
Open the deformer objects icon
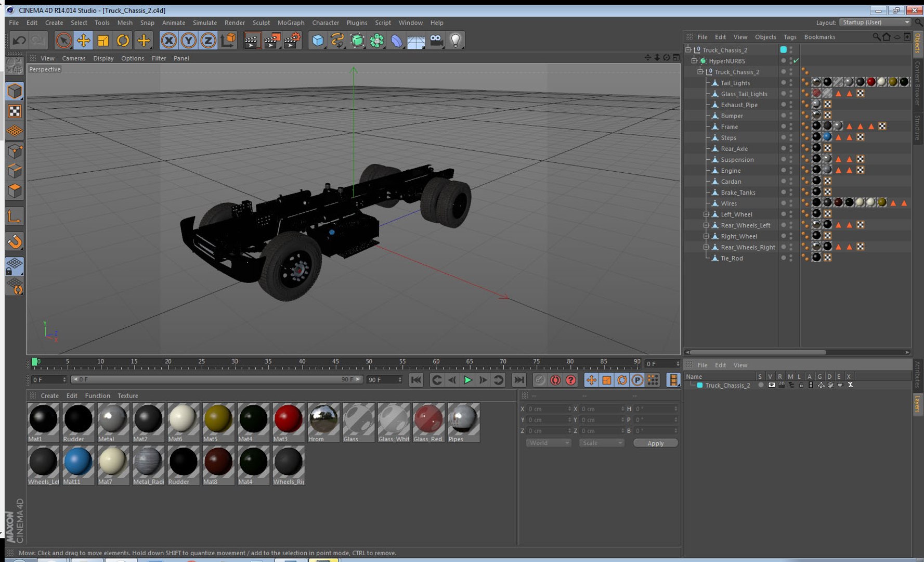(x=397, y=40)
